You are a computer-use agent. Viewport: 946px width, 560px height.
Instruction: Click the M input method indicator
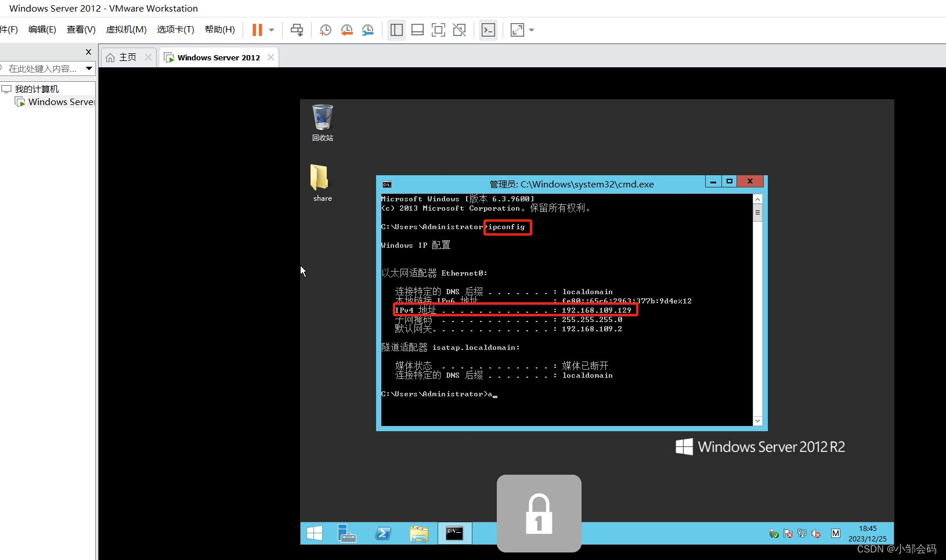coord(836,533)
